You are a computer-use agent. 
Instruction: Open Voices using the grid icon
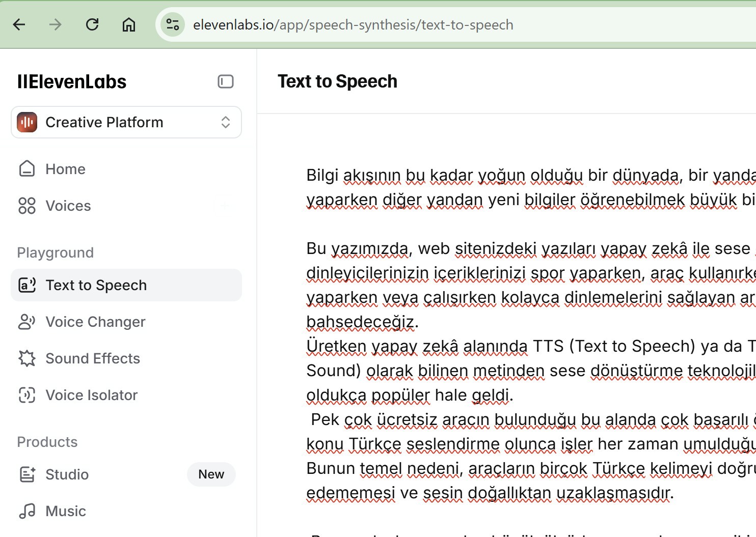pyautogui.click(x=26, y=206)
